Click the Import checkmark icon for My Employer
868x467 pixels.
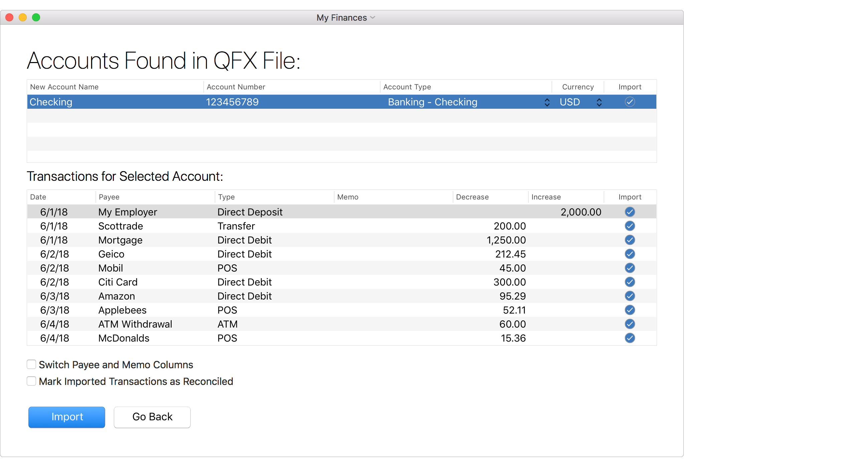click(x=629, y=212)
